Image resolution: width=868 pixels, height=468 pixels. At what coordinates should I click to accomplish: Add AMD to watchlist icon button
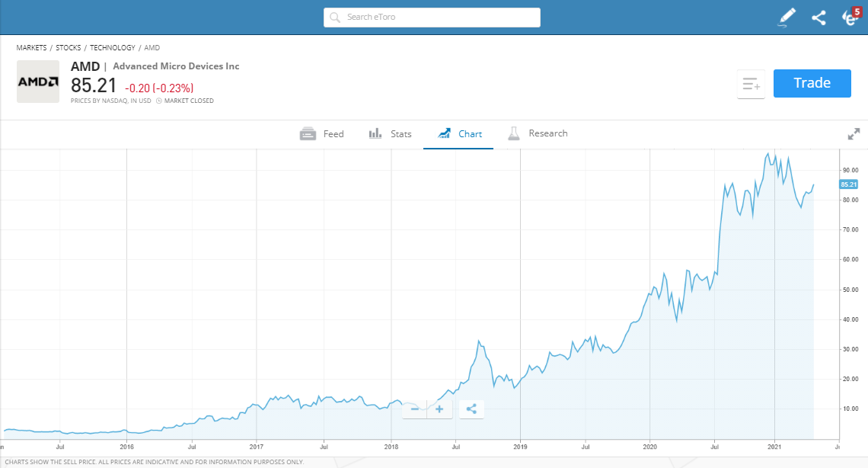pos(751,84)
